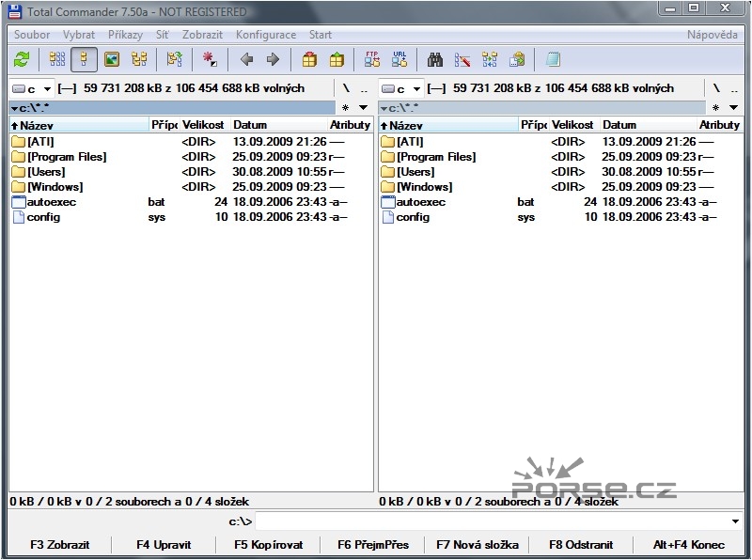The height and width of the screenshot is (560, 752).
Task: Open the Vybrat menu
Action: pyautogui.click(x=79, y=35)
